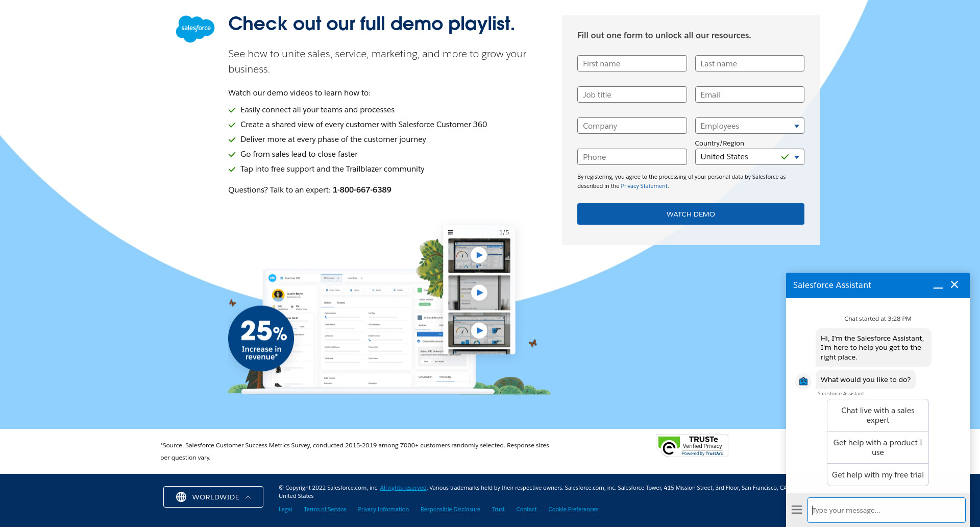The image size is (980, 527).
Task: Open the Privacy Information footer link
Action: point(383,509)
